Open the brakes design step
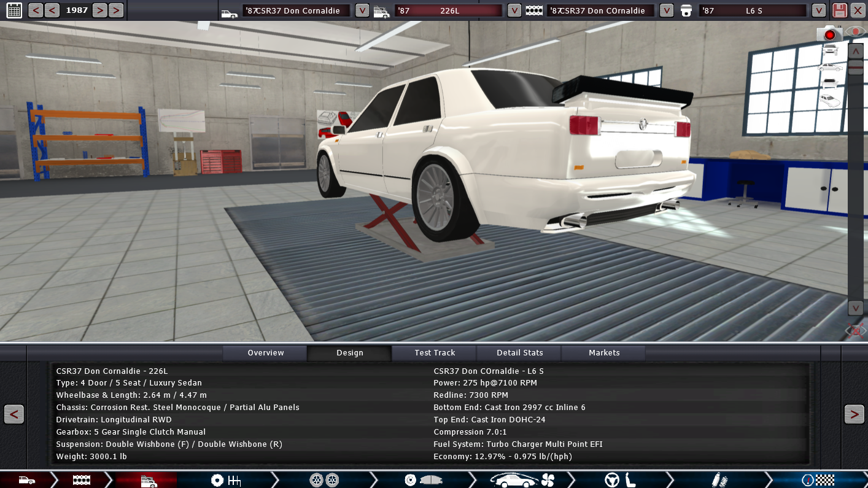This screenshot has width=868, height=488. pos(424,480)
